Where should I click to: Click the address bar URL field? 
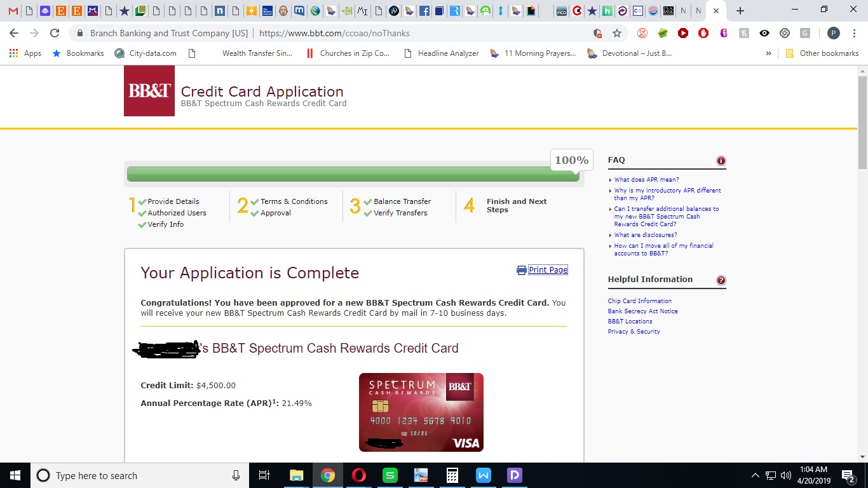(335, 33)
